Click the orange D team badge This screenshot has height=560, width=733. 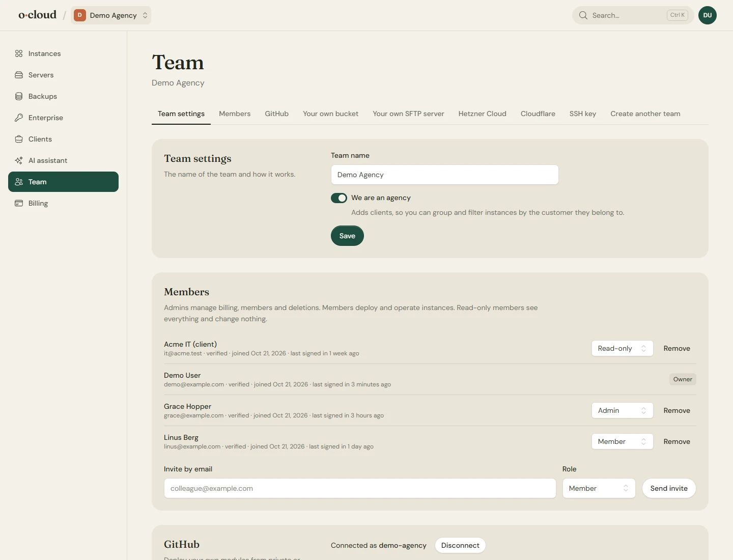pos(79,15)
